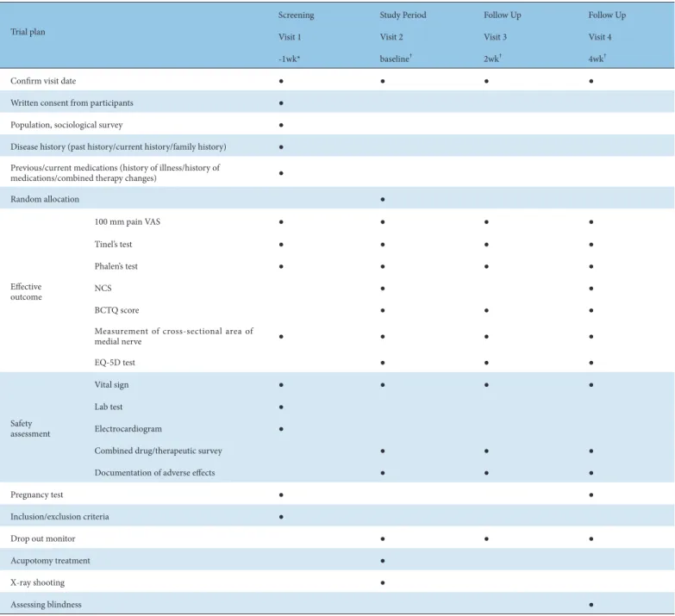
Task: Click the BCTQ score dot under Visit 3
Action: 486,310
